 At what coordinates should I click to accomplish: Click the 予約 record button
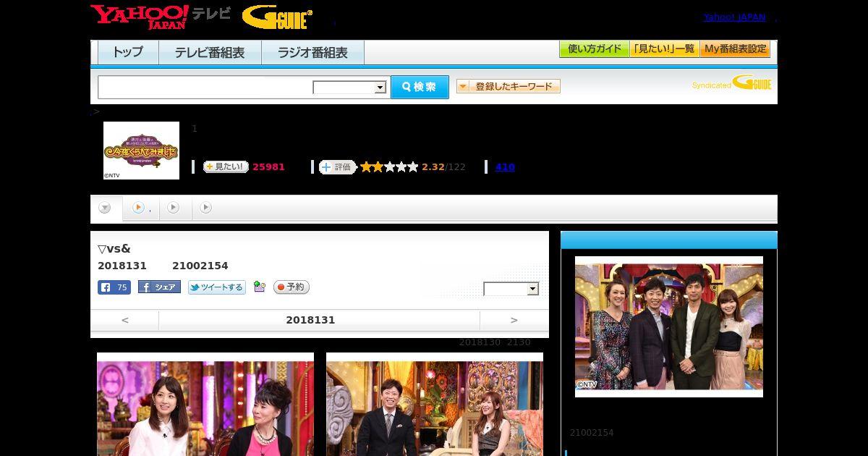[292, 287]
